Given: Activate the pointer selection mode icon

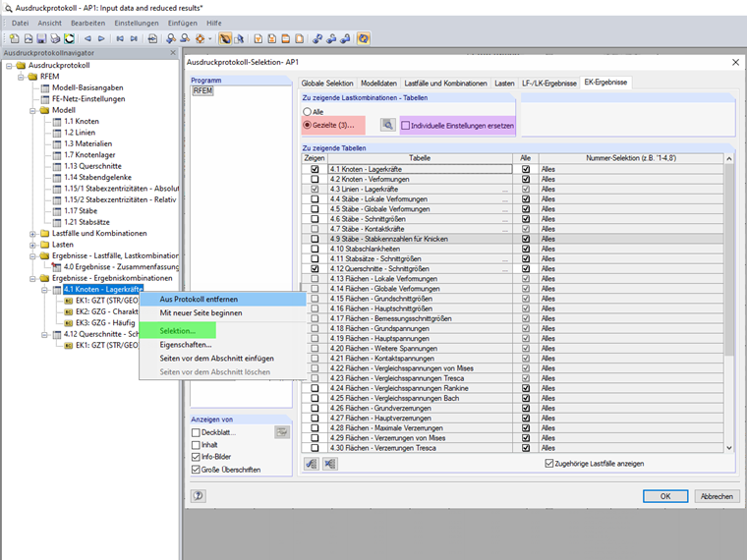Looking at the screenshot, I should click(239, 38).
